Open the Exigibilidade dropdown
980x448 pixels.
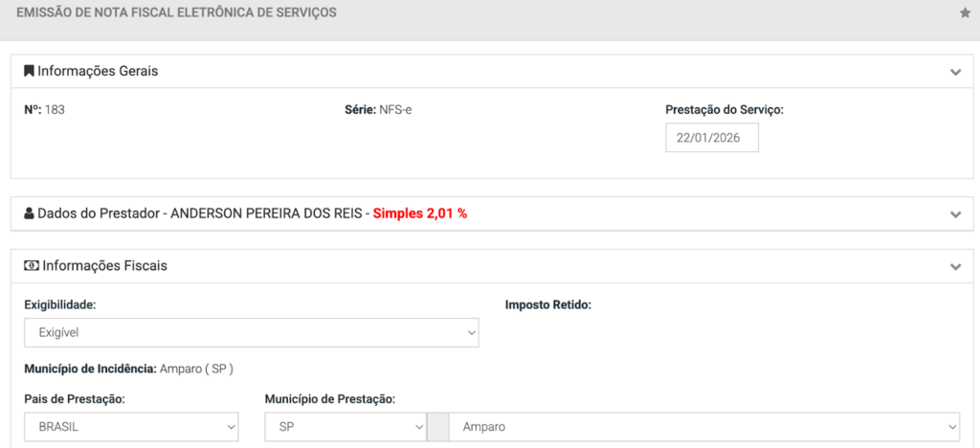(251, 332)
